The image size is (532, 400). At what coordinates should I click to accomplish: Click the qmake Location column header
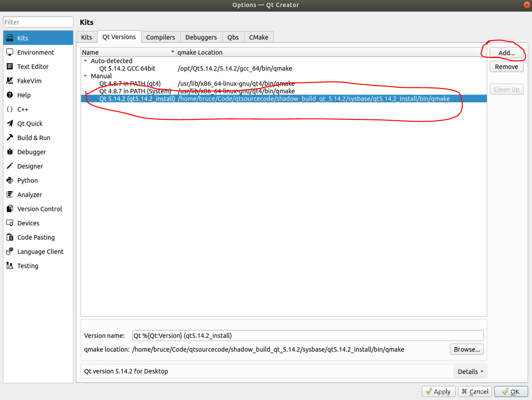coord(331,52)
